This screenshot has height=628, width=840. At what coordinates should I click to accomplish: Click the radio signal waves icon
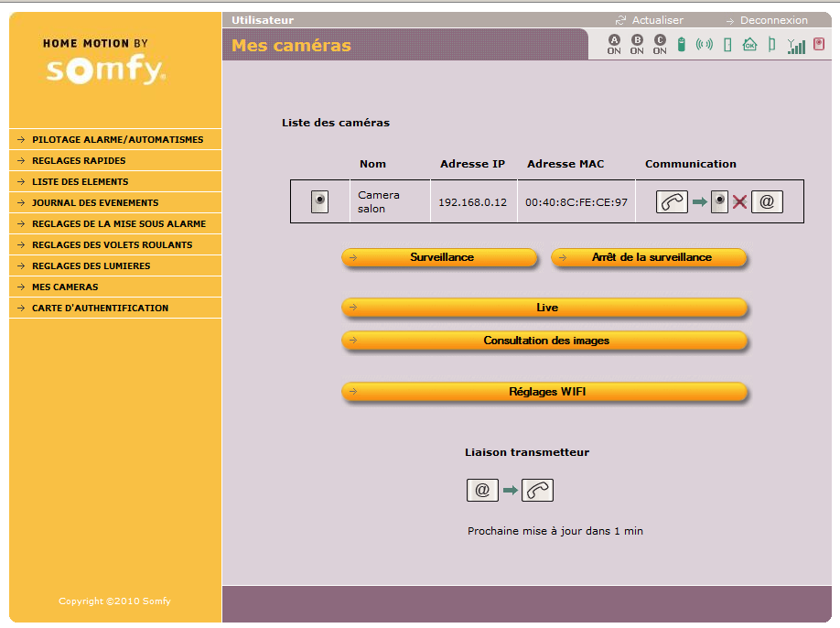pos(704,44)
